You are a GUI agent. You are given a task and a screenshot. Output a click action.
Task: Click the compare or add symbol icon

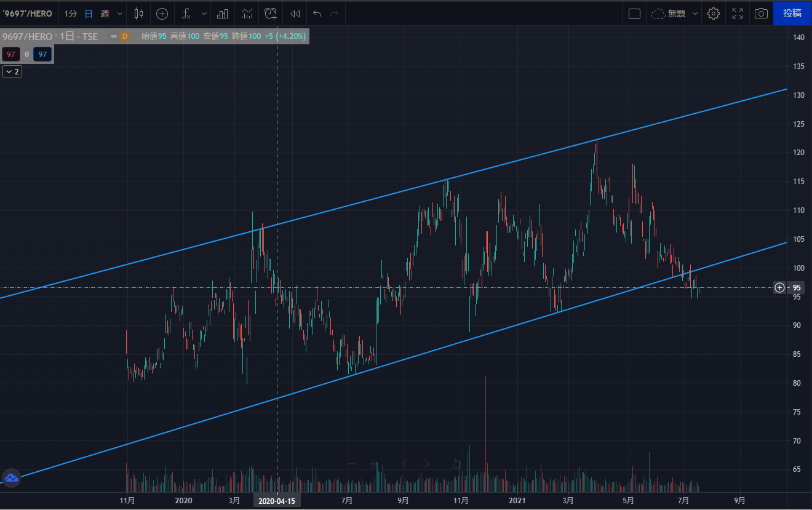coord(162,13)
